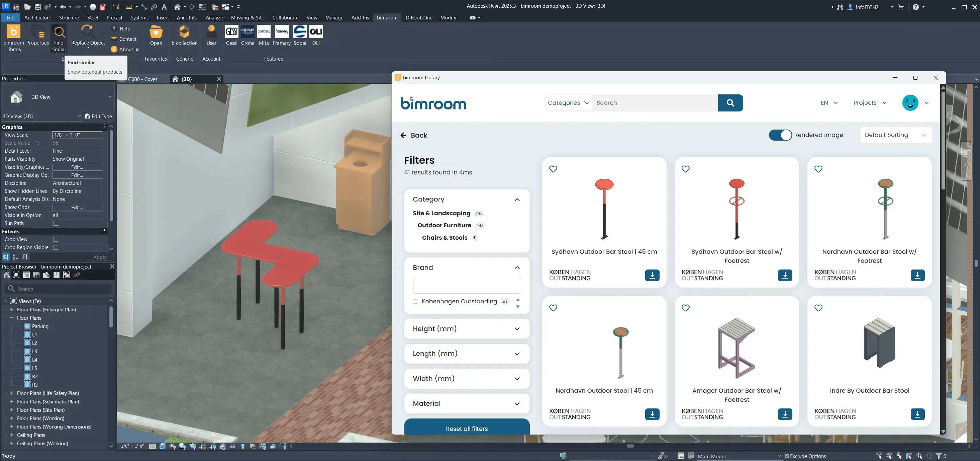Check the Kobenhagen Outstanding brand filter

[x=415, y=302]
